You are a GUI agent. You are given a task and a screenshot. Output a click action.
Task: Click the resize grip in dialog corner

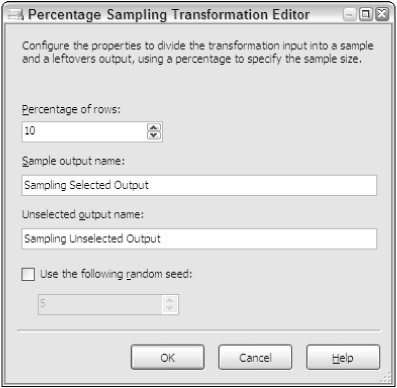(386, 378)
